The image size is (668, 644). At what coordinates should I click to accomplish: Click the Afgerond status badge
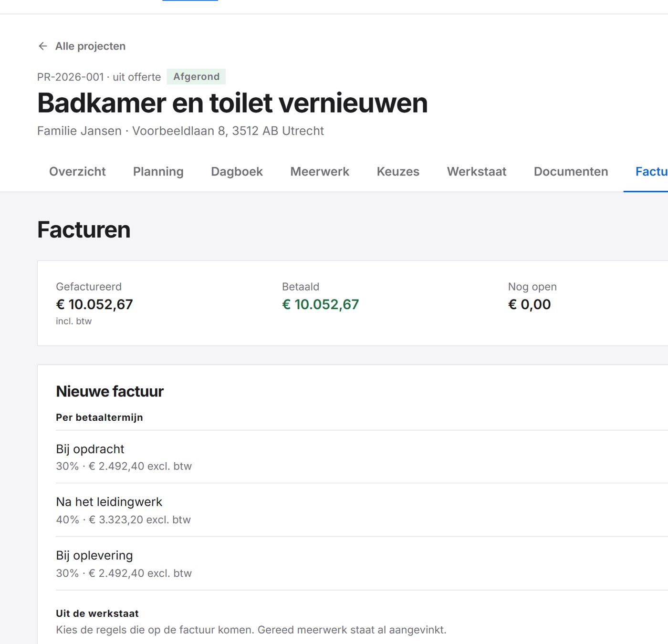tap(196, 77)
